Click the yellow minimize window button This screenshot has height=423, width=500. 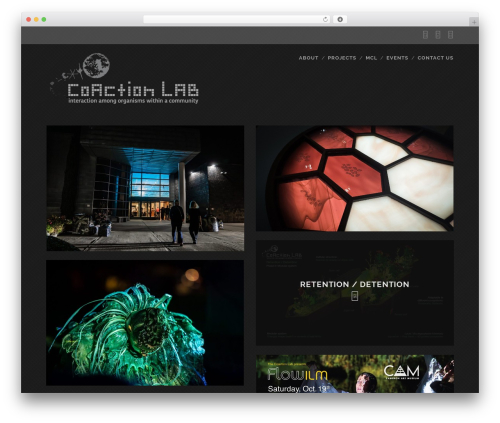click(x=36, y=19)
